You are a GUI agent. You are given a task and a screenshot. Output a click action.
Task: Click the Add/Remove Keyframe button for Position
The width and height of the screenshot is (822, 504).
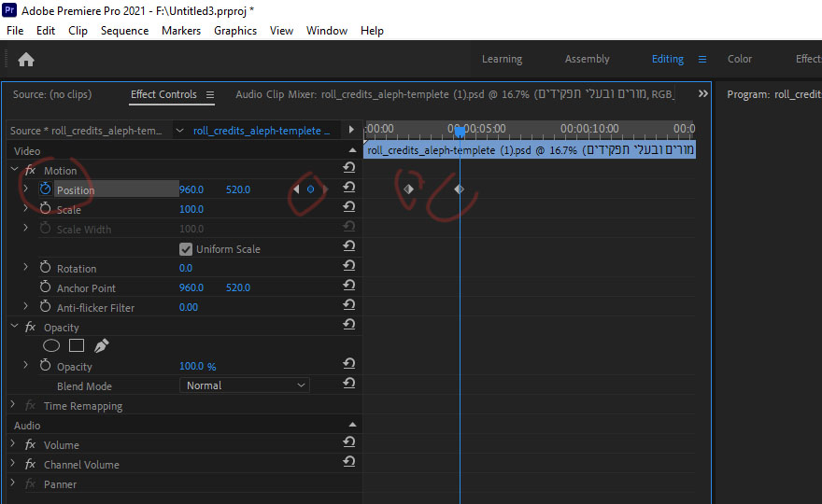coord(310,189)
